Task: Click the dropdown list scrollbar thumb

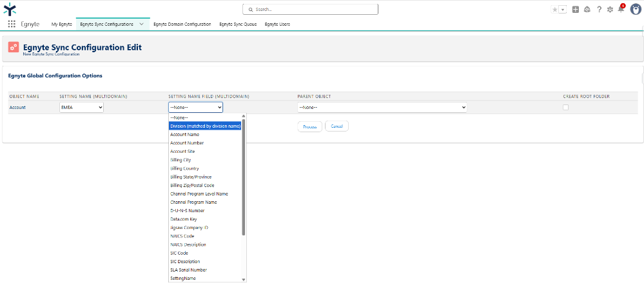Action: pyautogui.click(x=244, y=177)
